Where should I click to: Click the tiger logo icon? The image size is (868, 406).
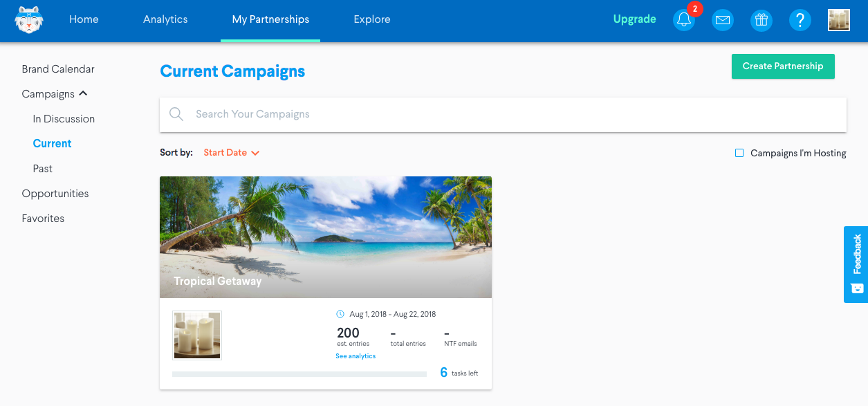click(28, 19)
